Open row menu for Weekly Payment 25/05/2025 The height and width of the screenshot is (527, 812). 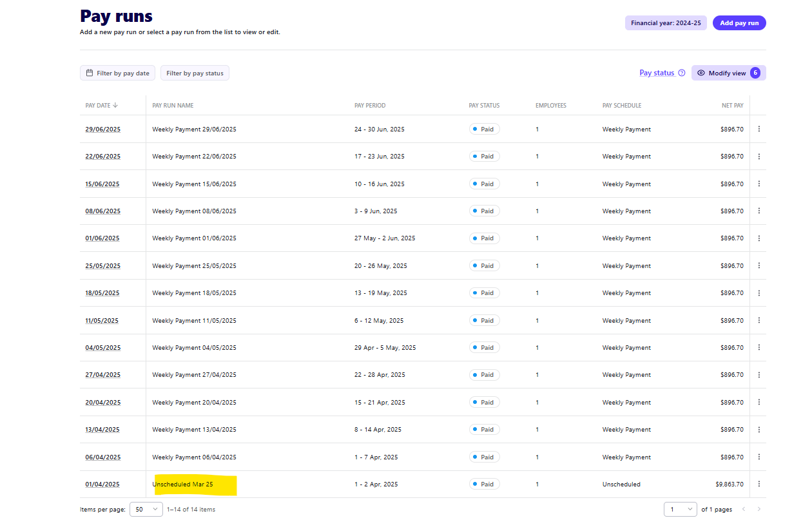tap(759, 265)
